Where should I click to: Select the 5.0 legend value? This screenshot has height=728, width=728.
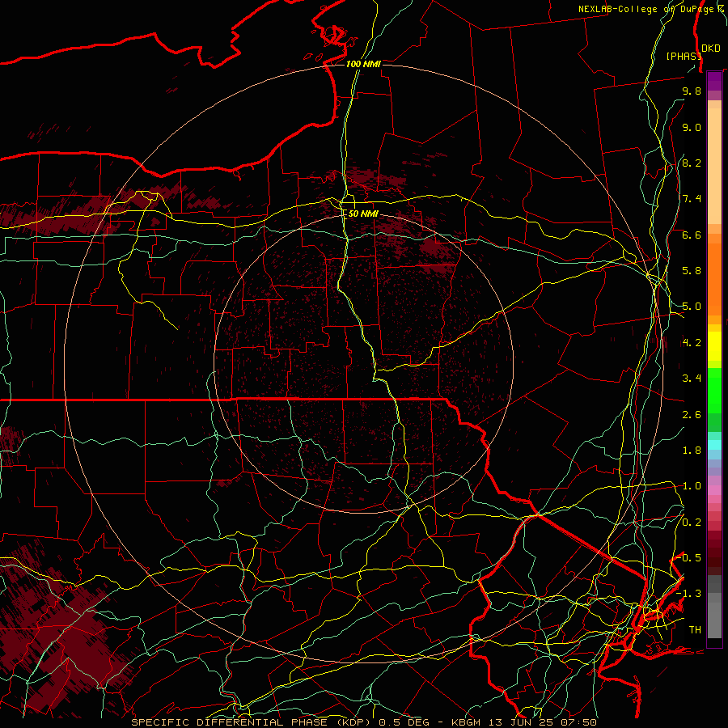692,307
